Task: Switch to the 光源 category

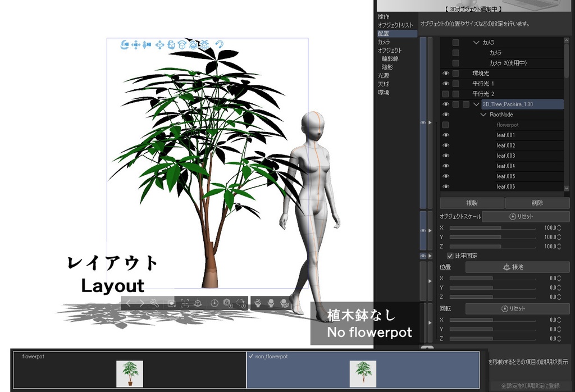Action: pos(384,75)
